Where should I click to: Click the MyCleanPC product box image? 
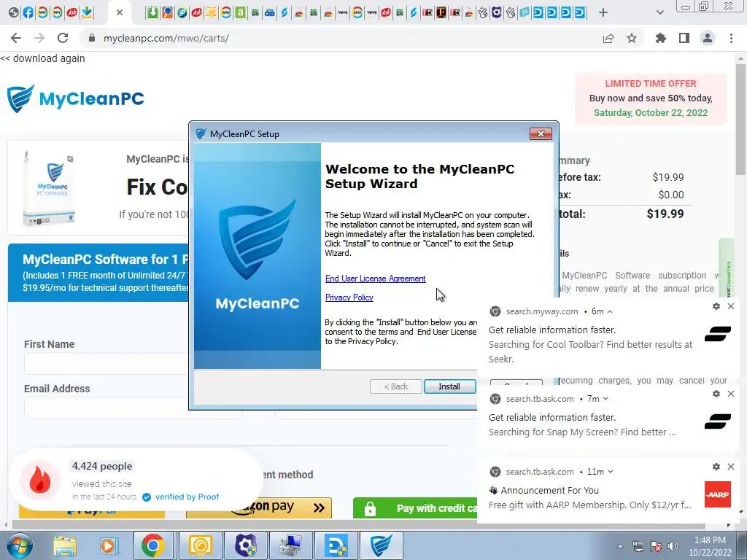(50, 187)
